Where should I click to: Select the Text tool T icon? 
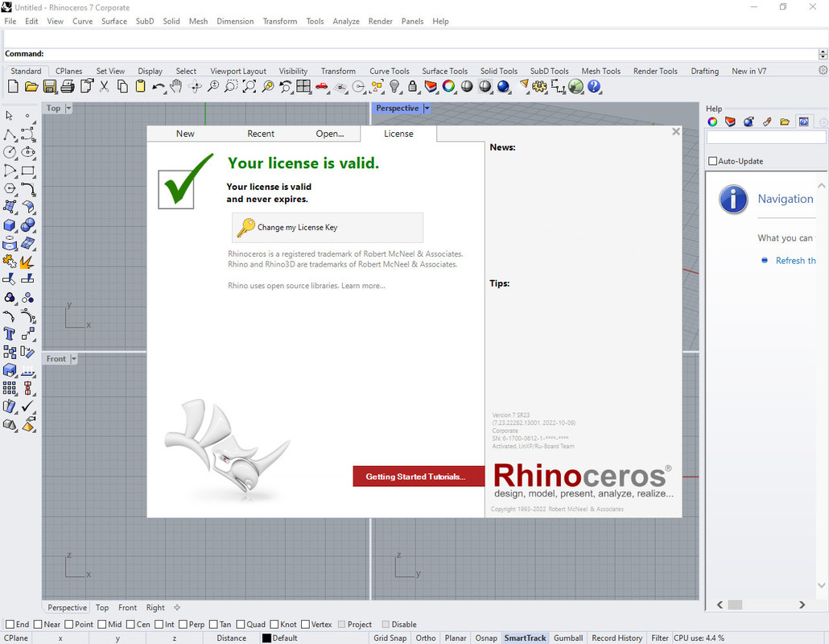[10, 333]
